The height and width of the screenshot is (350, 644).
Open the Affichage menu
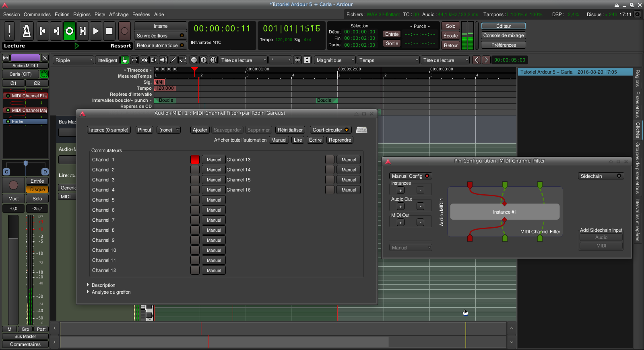pyautogui.click(x=119, y=14)
